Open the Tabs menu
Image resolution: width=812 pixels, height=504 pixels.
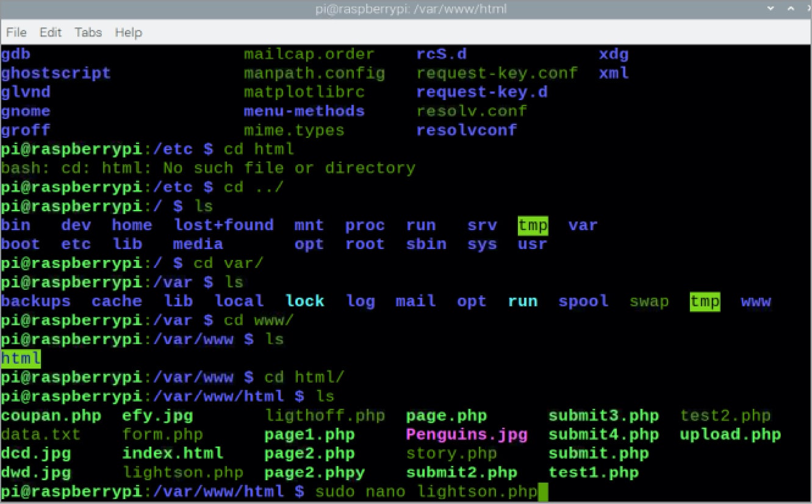pos(88,32)
